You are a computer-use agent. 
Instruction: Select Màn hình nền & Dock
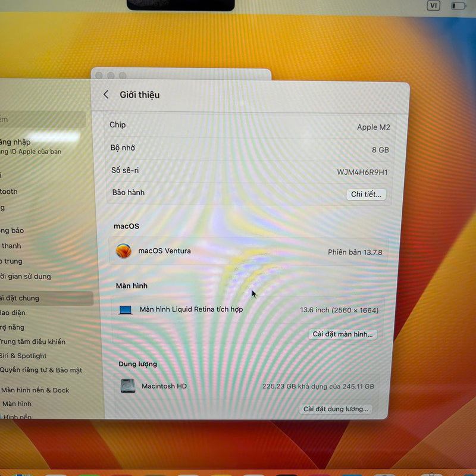pos(36,390)
